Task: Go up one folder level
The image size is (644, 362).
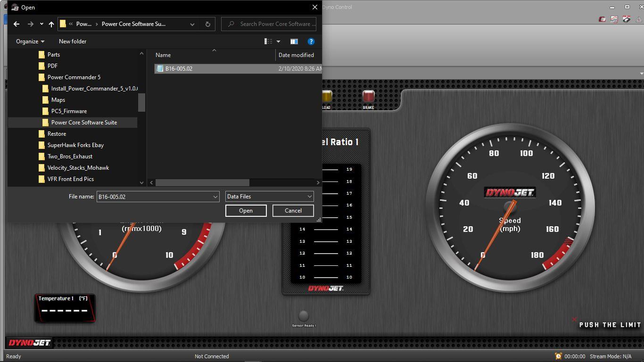Action: [51, 24]
